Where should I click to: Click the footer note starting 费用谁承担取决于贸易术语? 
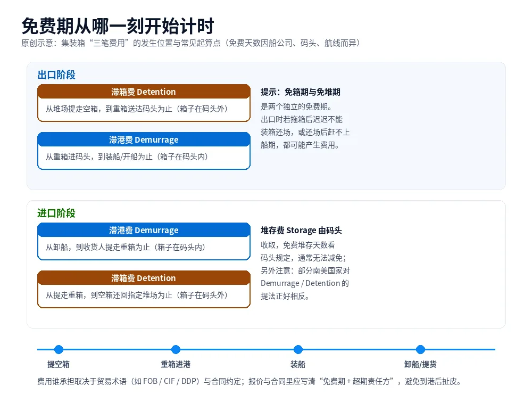click(x=250, y=381)
